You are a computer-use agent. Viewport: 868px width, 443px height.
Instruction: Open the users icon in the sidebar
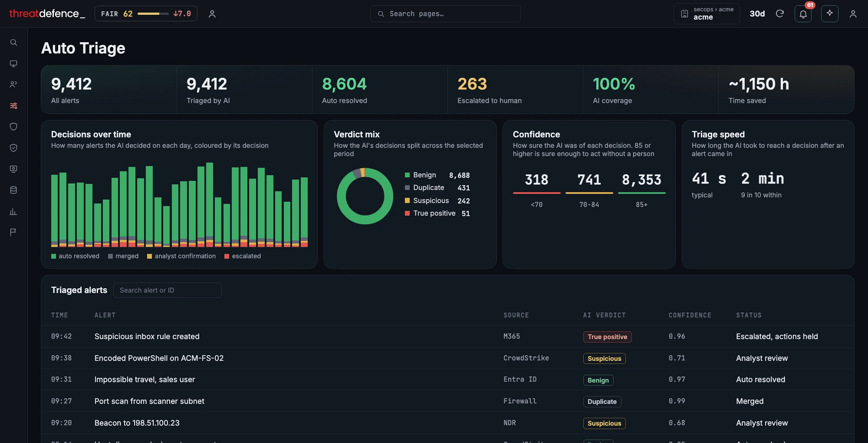click(13, 85)
